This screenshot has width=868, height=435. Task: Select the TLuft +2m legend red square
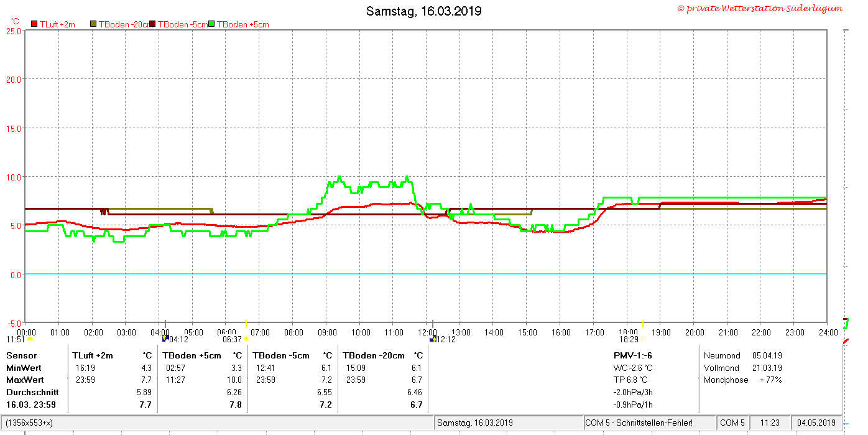pyautogui.click(x=34, y=24)
